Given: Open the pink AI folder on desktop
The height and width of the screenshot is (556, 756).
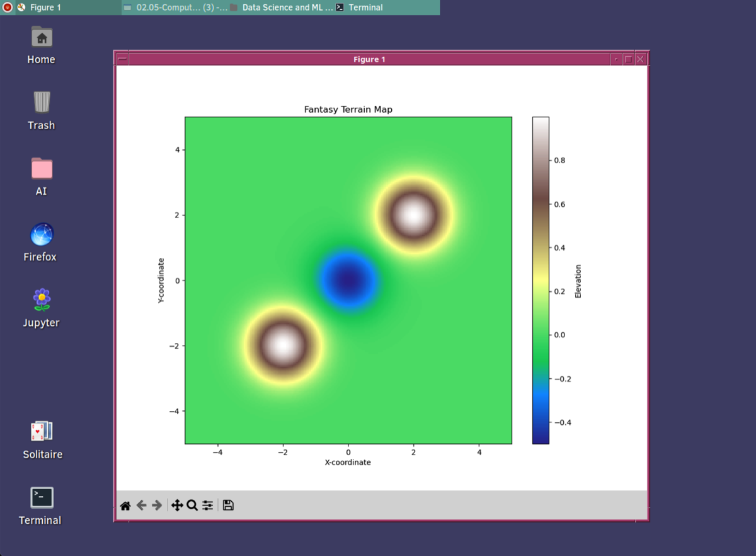Looking at the screenshot, I should click(x=42, y=169).
